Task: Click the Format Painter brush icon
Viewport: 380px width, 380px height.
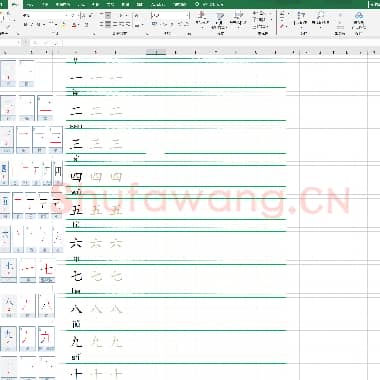Action: pos(9,26)
